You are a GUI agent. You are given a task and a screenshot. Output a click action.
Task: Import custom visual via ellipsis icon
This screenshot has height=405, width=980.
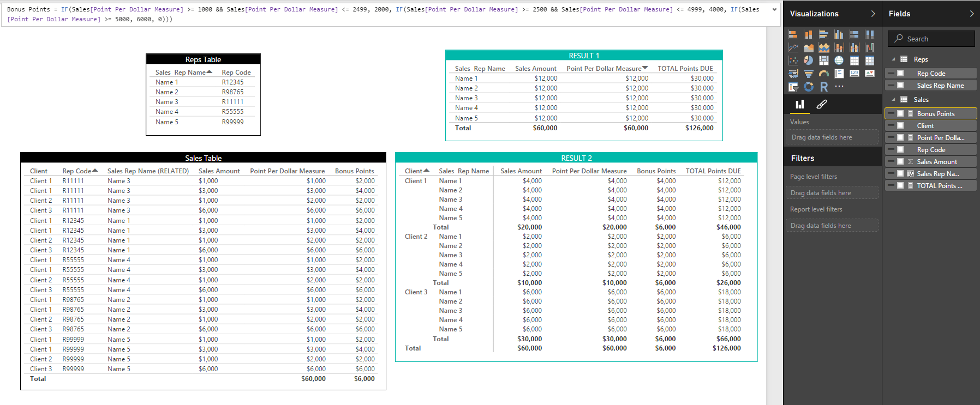point(839,86)
